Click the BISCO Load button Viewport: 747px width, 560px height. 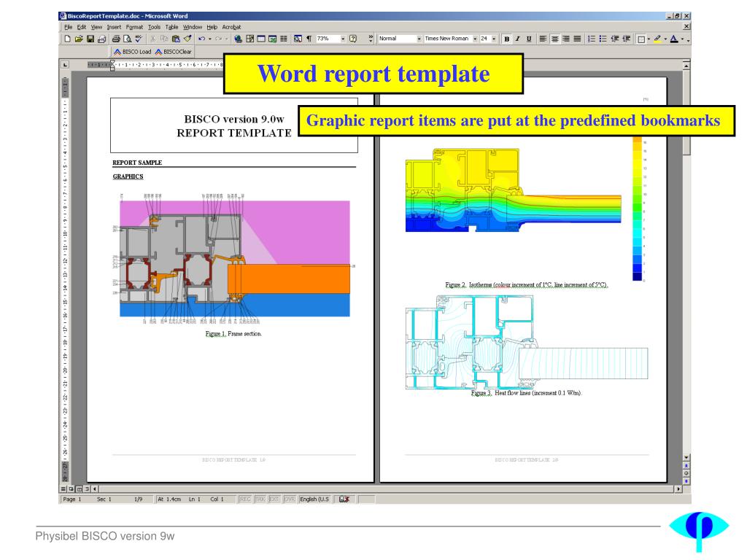(133, 52)
